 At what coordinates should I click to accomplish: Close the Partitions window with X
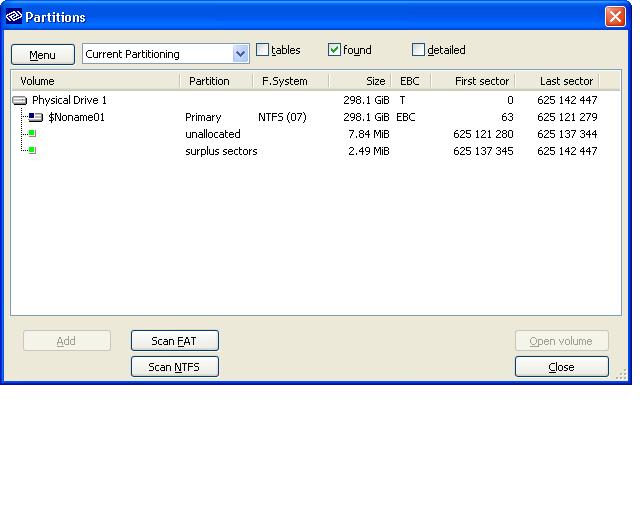[x=615, y=17]
